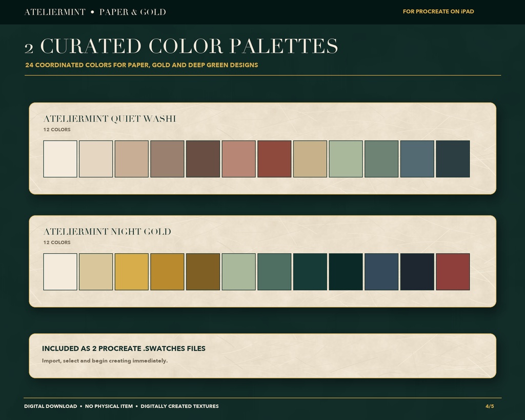Click the Included as 2 Procreate .swatches files heading
The width and height of the screenshot is (525, 420).
(124, 348)
